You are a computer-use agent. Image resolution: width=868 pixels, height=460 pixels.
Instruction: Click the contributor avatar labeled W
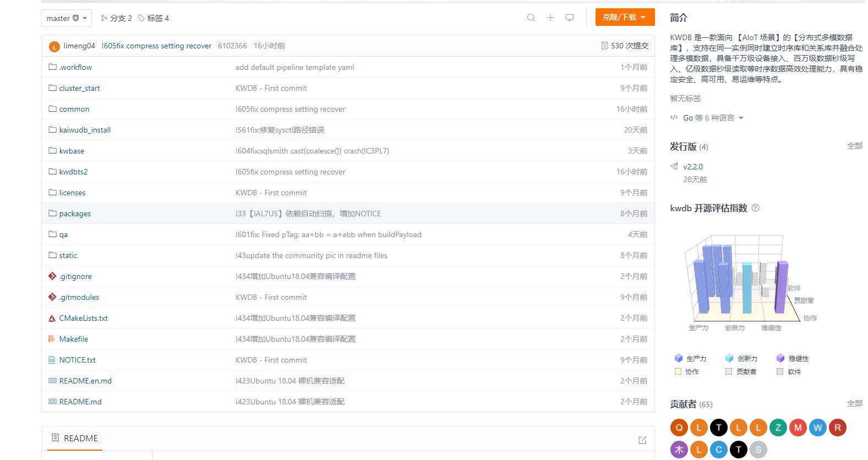pos(818,428)
